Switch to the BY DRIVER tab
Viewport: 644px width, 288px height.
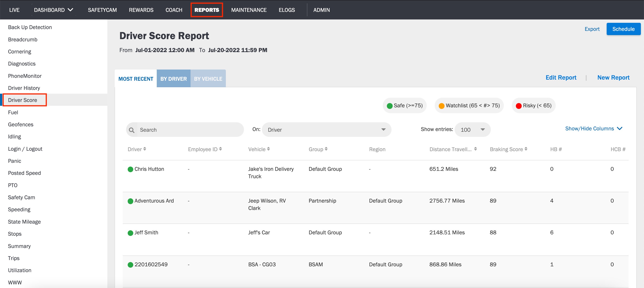click(x=174, y=79)
